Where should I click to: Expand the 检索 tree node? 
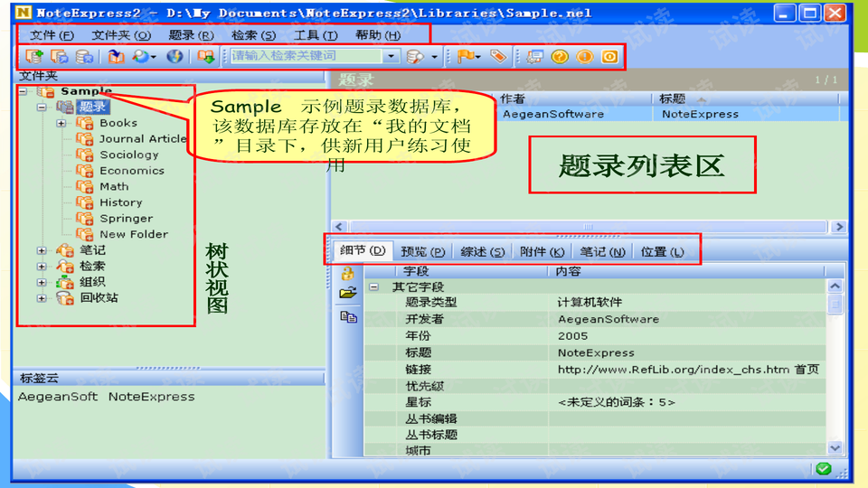pos(42,266)
